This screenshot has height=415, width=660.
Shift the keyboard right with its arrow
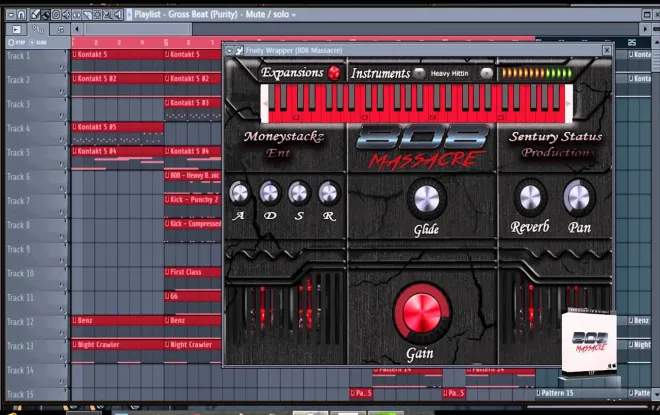[568, 104]
